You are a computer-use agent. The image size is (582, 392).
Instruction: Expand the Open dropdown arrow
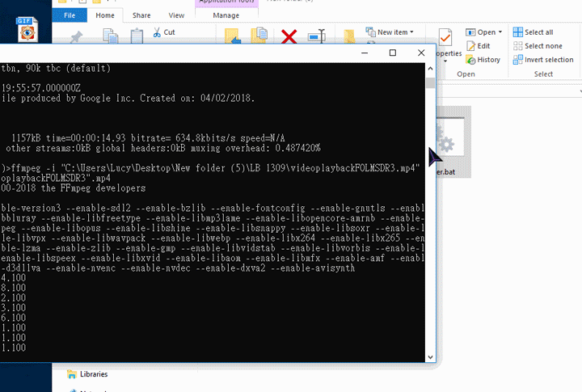pyautogui.click(x=500, y=32)
